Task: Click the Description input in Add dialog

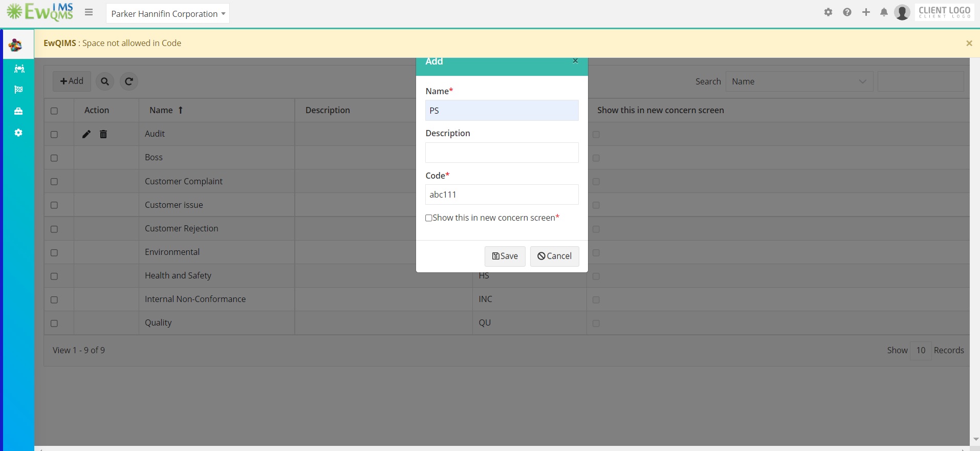Action: point(502,153)
